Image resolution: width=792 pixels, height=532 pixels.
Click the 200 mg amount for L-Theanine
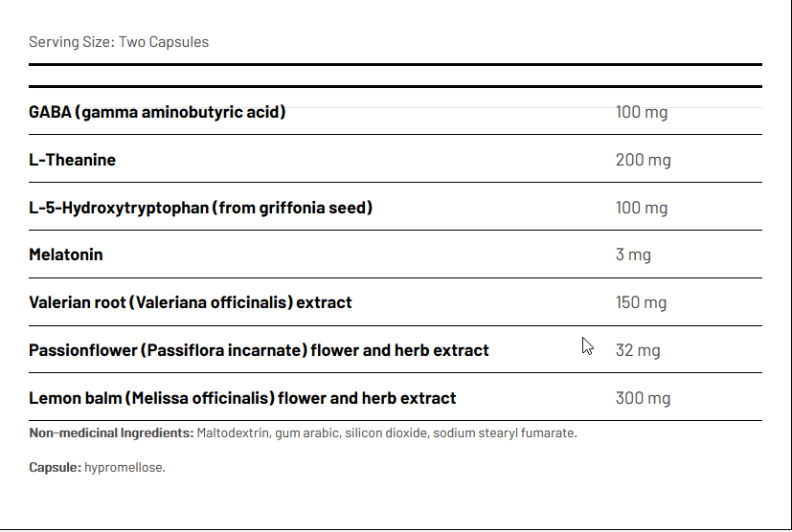[x=643, y=160]
